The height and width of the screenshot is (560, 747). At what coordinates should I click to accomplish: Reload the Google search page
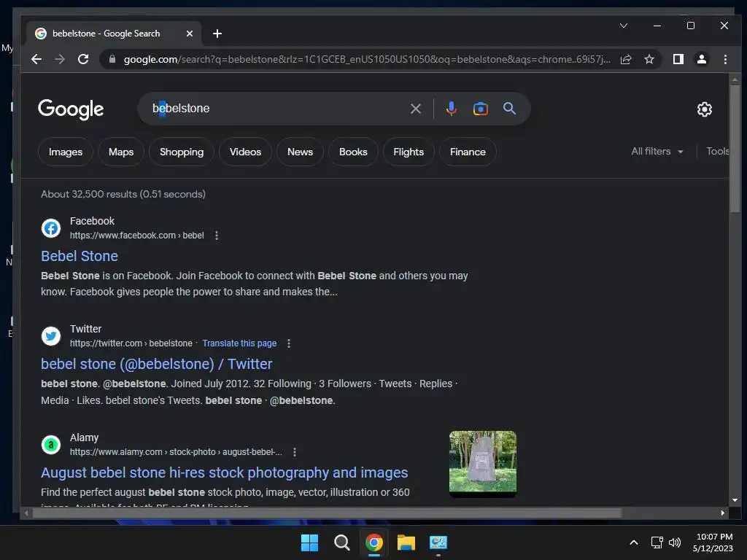click(x=83, y=59)
